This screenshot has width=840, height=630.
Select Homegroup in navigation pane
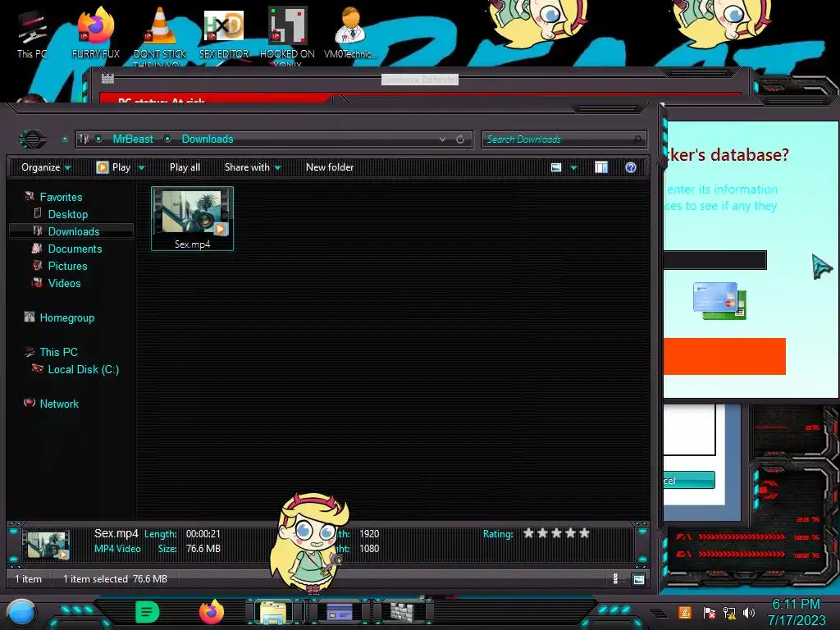coord(67,317)
